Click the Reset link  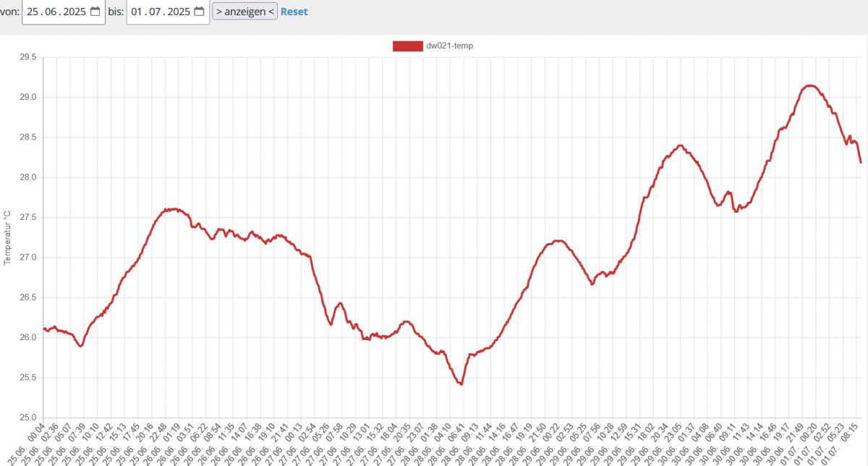[294, 12]
